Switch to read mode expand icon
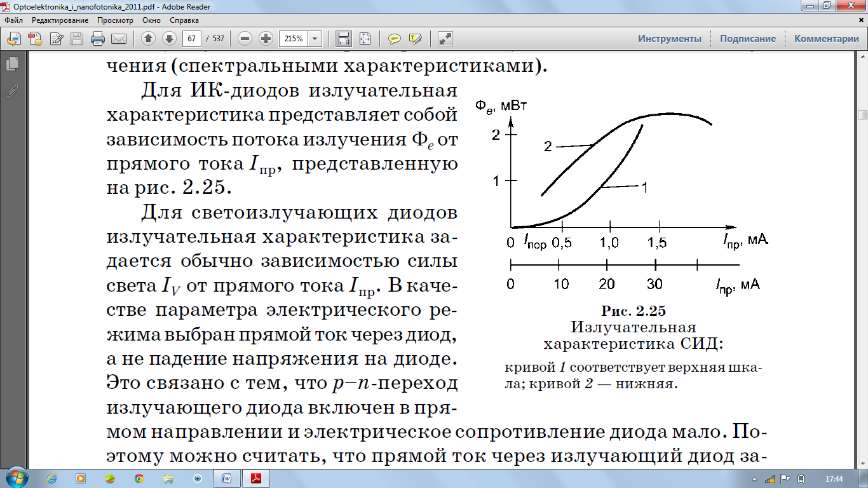Viewport: 868px width, 488px height. (445, 39)
